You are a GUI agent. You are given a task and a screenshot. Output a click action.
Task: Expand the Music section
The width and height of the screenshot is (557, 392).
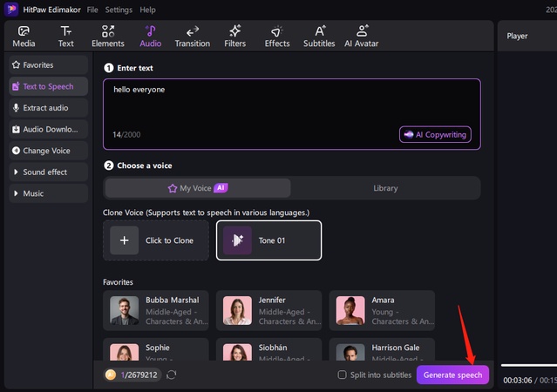pyautogui.click(x=48, y=193)
